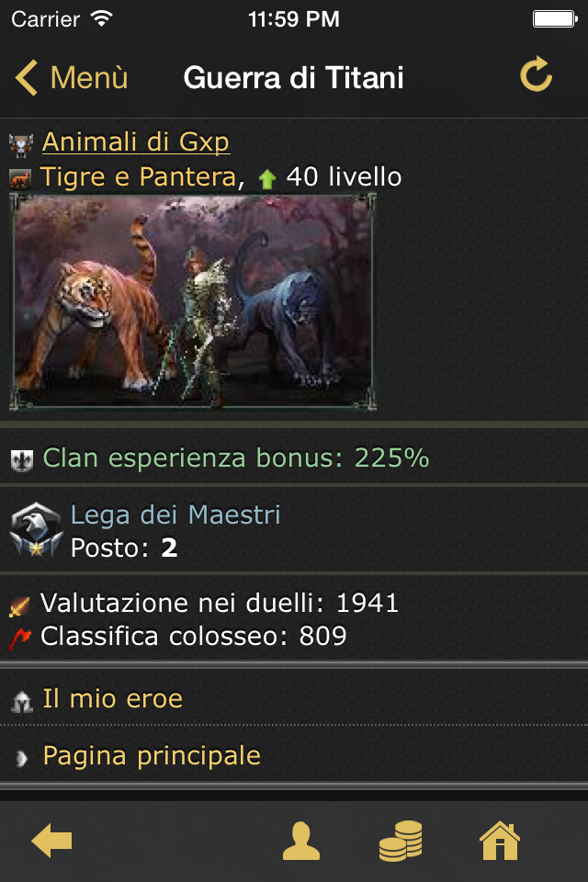588x882 pixels.
Task: Tap the helmet icon next to Il mio eroe
Action: [x=22, y=702]
